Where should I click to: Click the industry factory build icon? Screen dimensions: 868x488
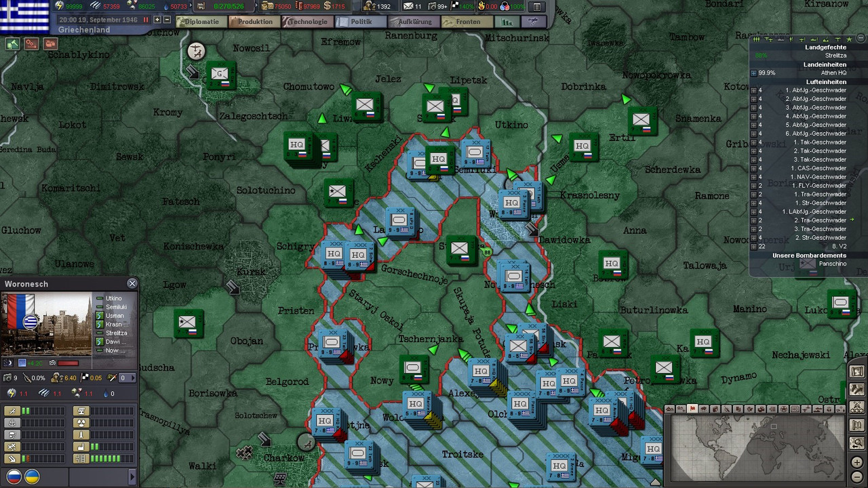[x=81, y=447]
